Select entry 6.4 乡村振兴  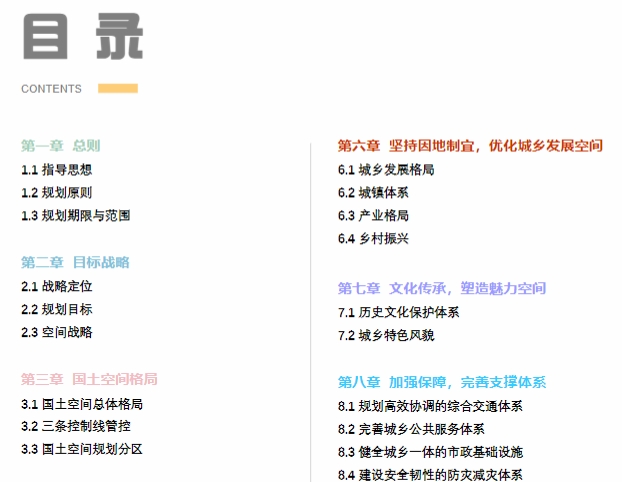click(x=373, y=239)
